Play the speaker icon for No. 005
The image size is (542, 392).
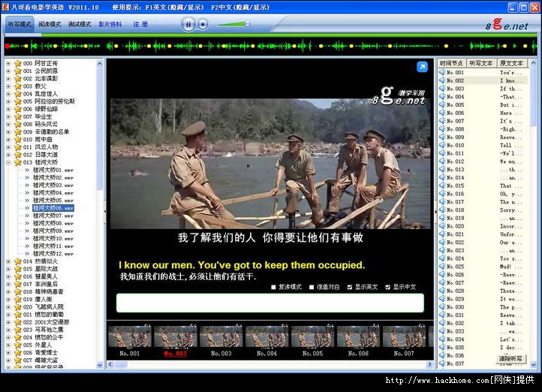(442, 104)
